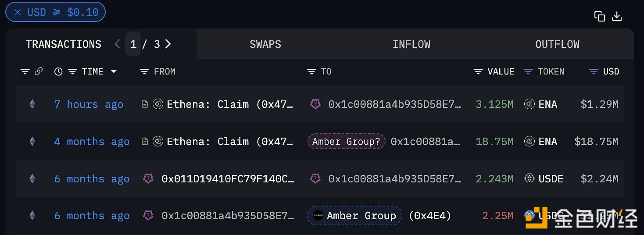
Task: Open the '7 hours ago' transaction link
Action: (89, 104)
